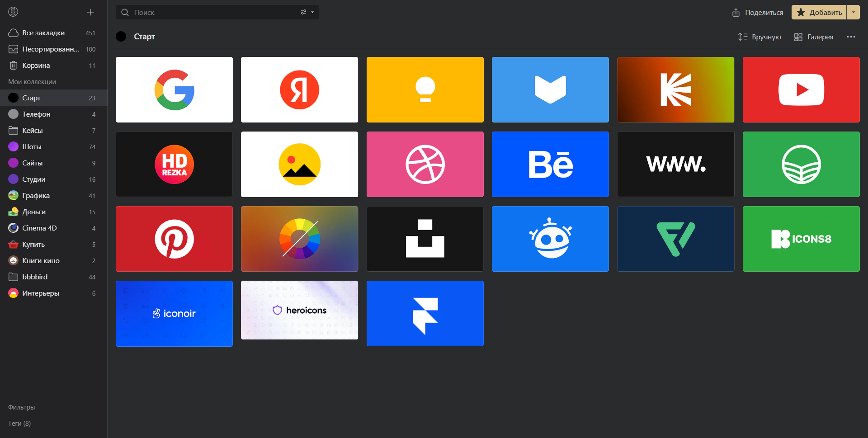Click the plus icon to add a collection
The image size is (868, 438).
point(90,12)
